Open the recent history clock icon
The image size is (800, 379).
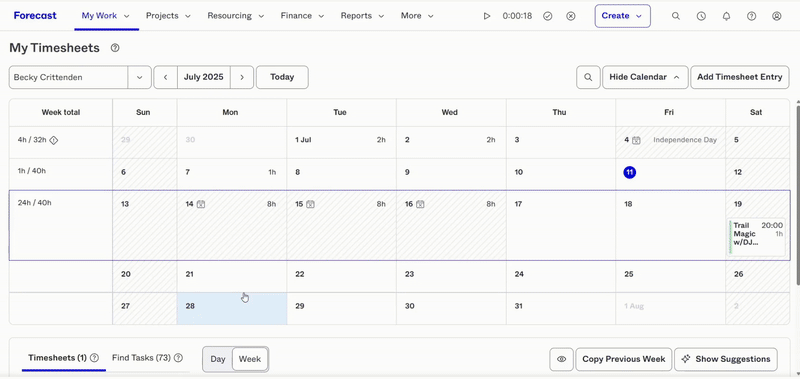click(701, 16)
